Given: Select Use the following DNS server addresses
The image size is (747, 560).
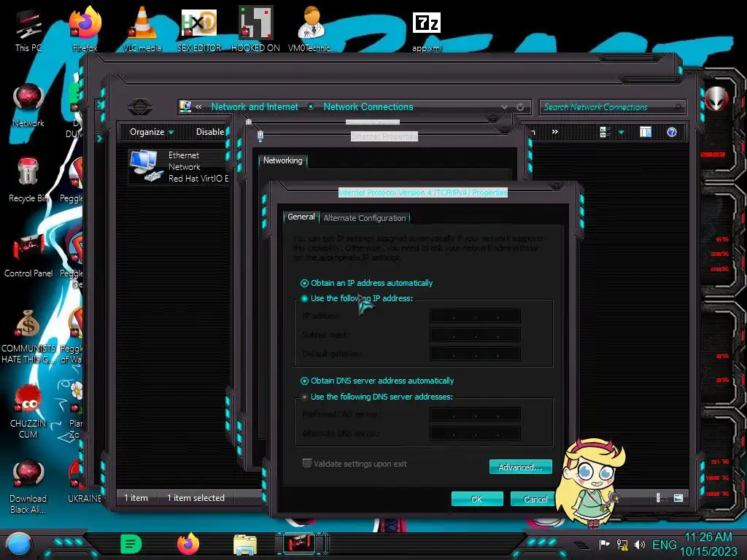Looking at the screenshot, I should (377, 397).
